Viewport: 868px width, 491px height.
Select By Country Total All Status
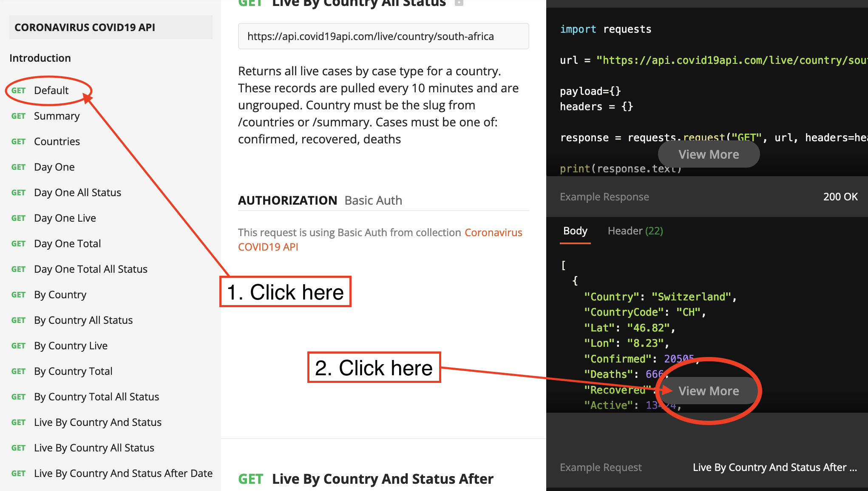click(x=96, y=397)
